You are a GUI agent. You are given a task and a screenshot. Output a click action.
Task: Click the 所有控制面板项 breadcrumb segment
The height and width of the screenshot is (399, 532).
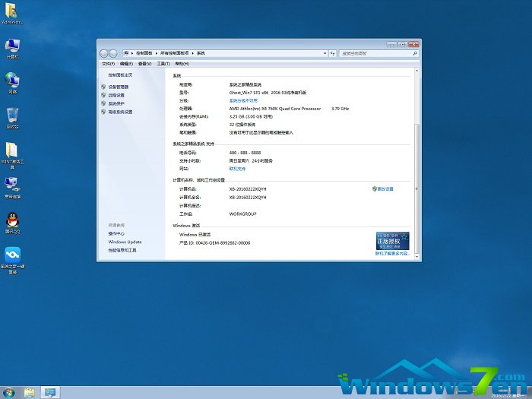(x=174, y=53)
